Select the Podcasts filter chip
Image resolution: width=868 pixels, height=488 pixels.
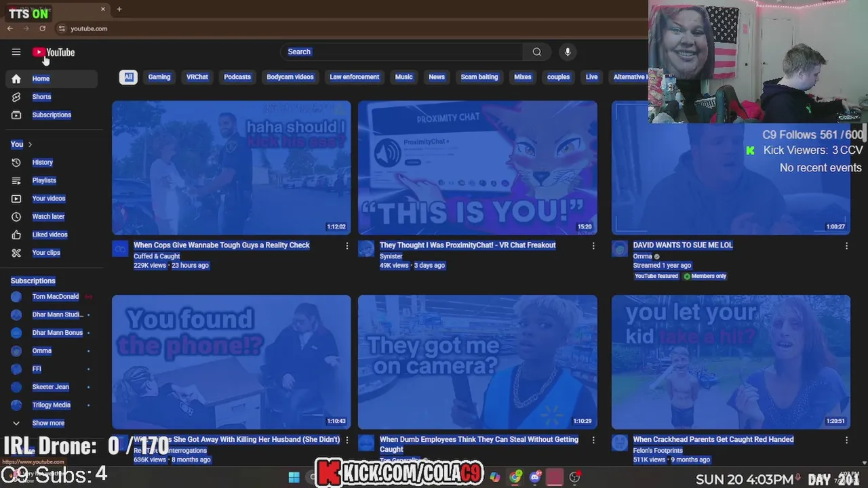tap(237, 77)
